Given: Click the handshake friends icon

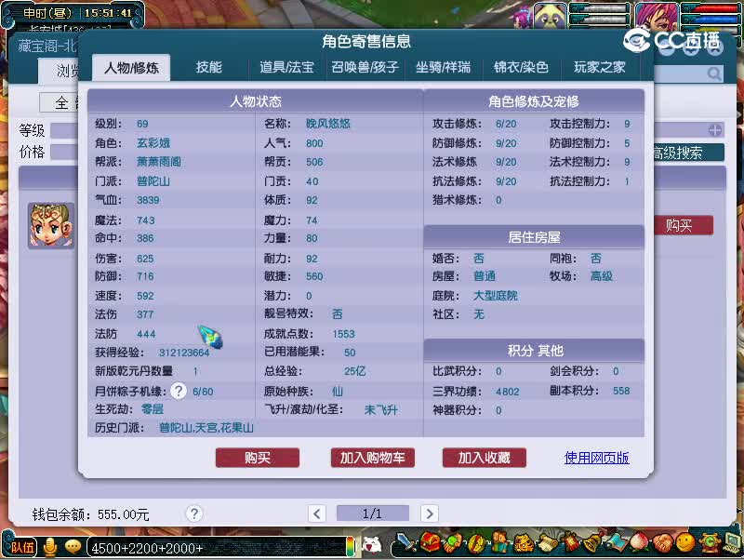Looking at the screenshot, I should [x=662, y=543].
